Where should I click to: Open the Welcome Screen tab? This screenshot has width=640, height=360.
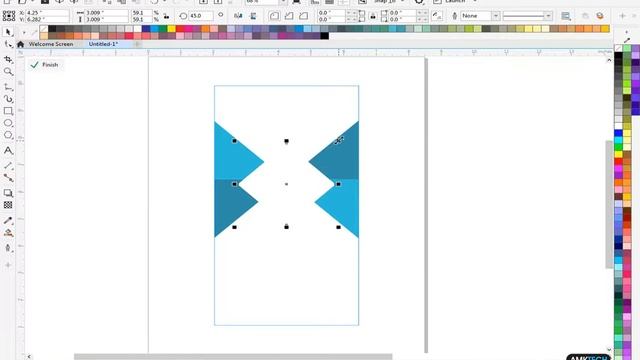tap(51, 44)
